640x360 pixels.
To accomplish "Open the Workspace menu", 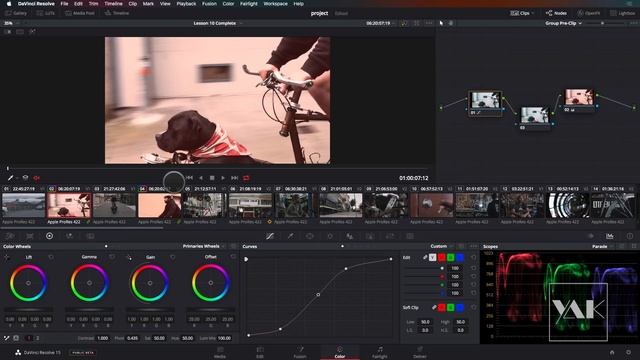I will (276, 4).
